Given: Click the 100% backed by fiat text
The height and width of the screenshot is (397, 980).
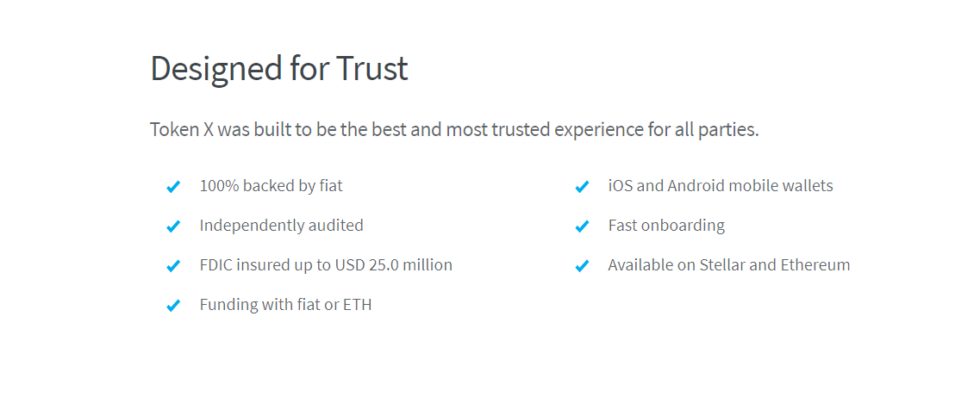Looking at the screenshot, I should (x=272, y=186).
